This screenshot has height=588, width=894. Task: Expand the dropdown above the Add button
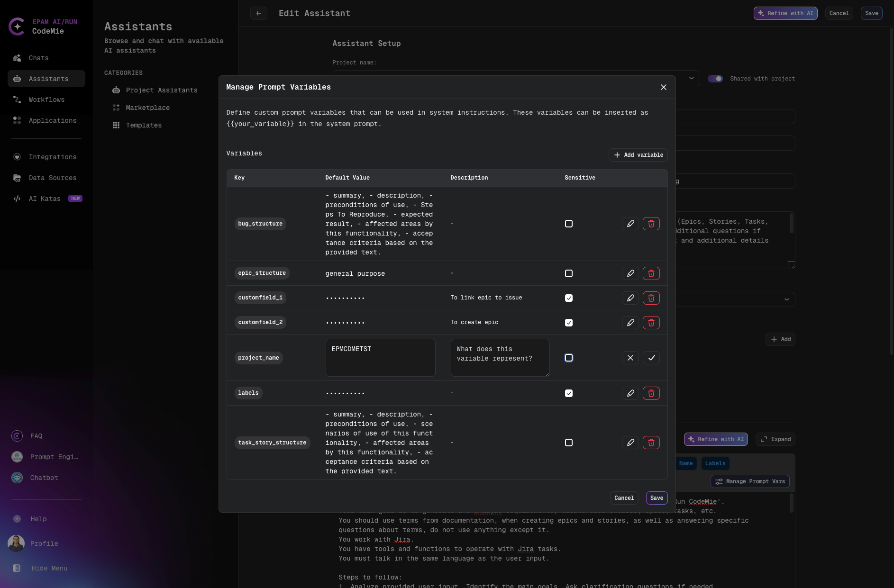click(786, 299)
